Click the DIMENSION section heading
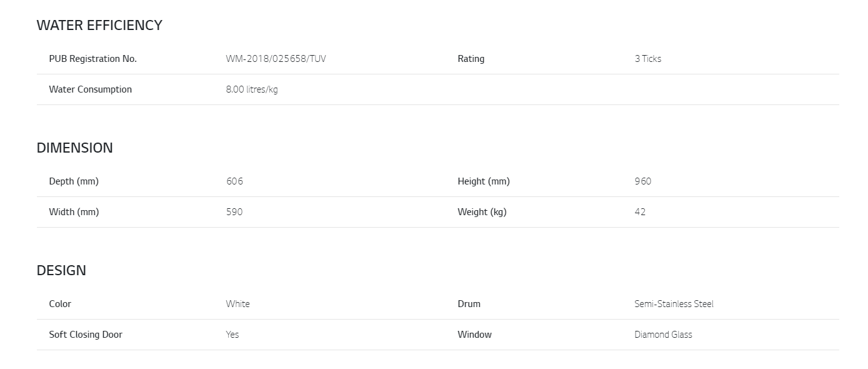 pos(75,148)
